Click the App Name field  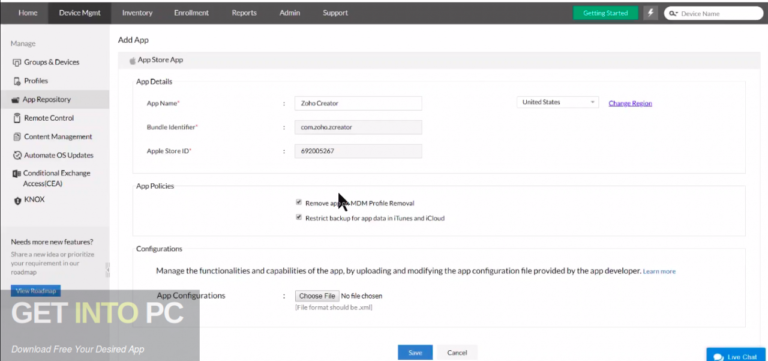tap(358, 103)
